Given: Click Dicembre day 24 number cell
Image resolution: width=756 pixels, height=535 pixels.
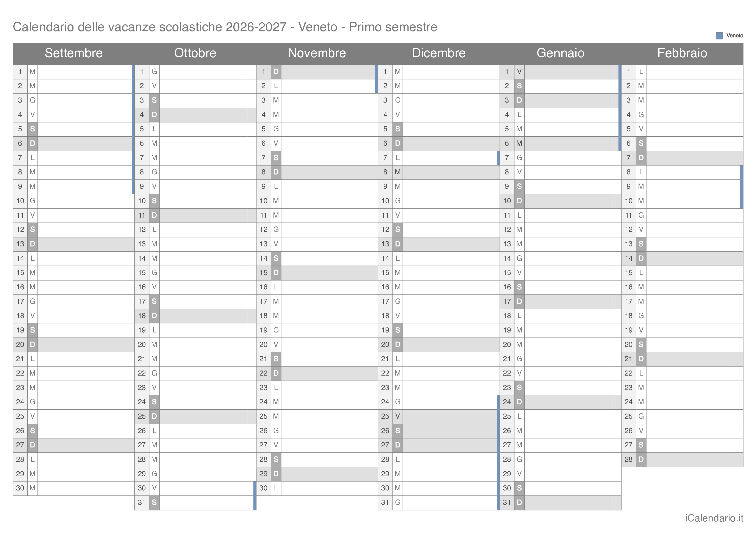Looking at the screenshot, I should [x=385, y=402].
